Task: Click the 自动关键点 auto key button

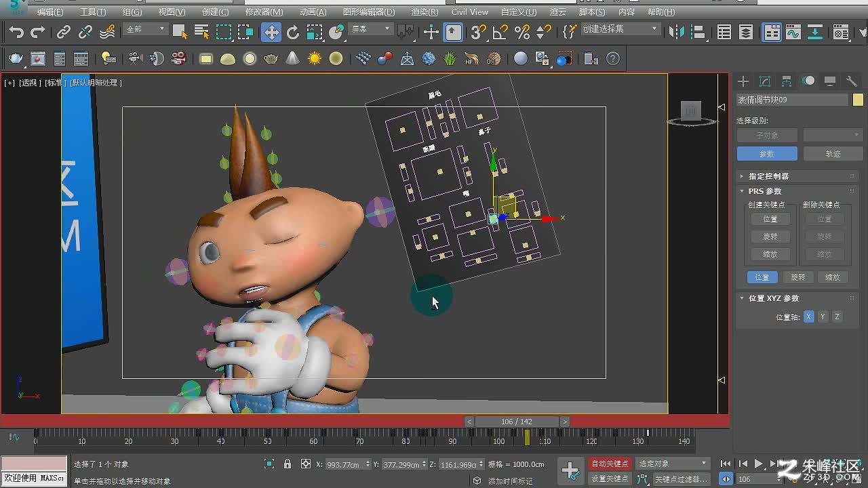Action: coord(610,464)
